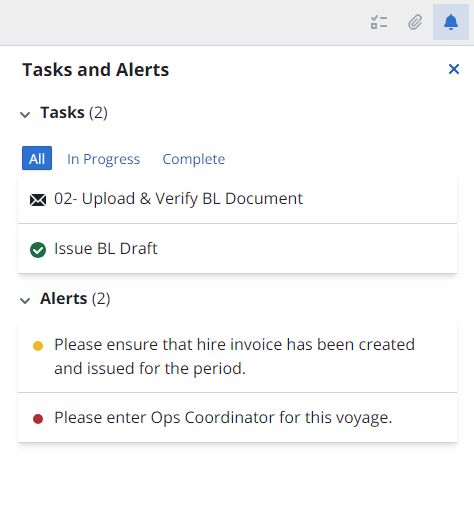Image resolution: width=474 pixels, height=527 pixels.
Task: Collapse the Tasks section chevron
Action: point(25,115)
